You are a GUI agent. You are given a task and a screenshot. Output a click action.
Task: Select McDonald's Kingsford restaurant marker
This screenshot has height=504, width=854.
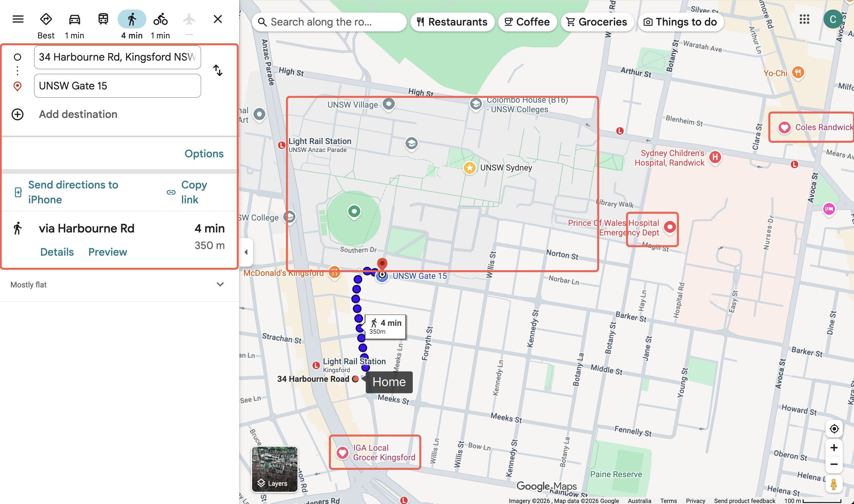point(335,273)
